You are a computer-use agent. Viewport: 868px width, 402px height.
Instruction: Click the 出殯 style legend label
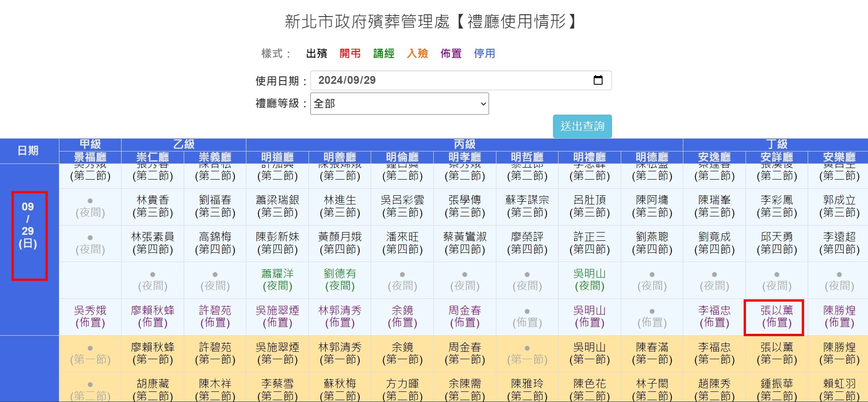point(316,53)
